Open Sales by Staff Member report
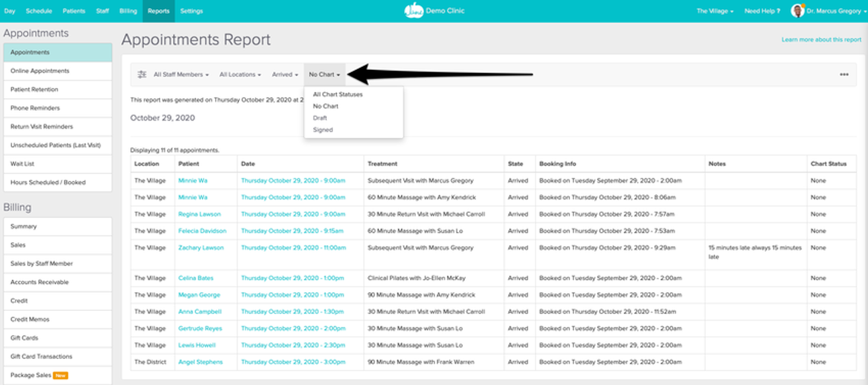 click(x=58, y=263)
